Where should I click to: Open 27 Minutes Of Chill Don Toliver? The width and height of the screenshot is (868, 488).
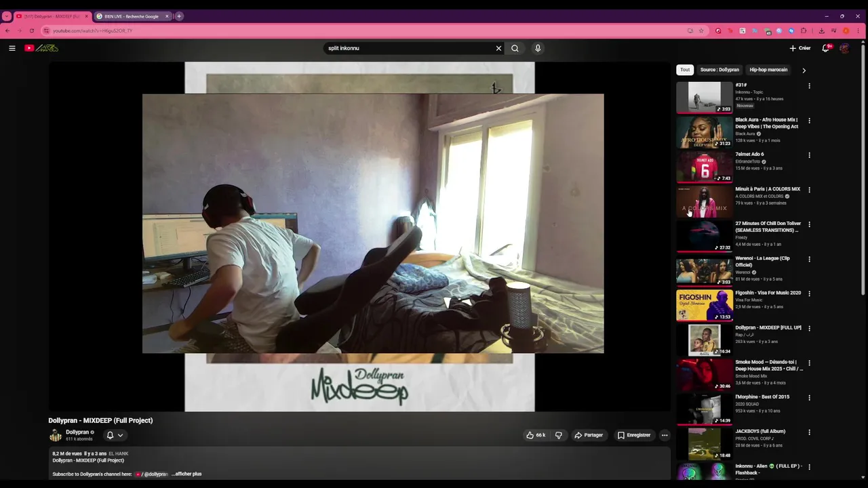768,226
